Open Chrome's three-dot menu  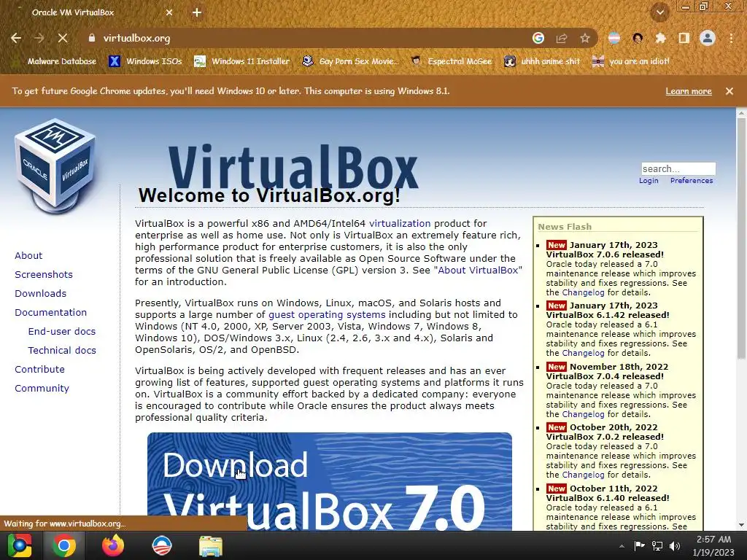point(731,38)
